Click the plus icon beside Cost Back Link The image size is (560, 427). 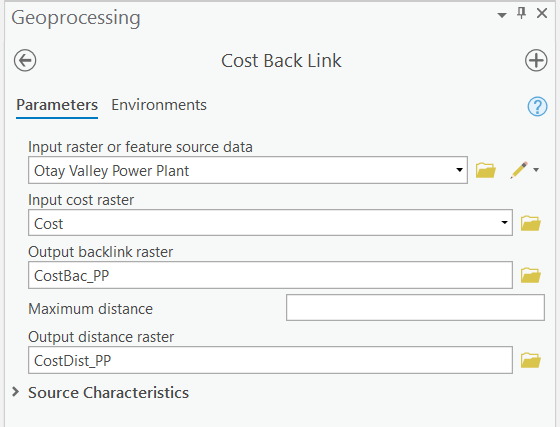coord(536,60)
